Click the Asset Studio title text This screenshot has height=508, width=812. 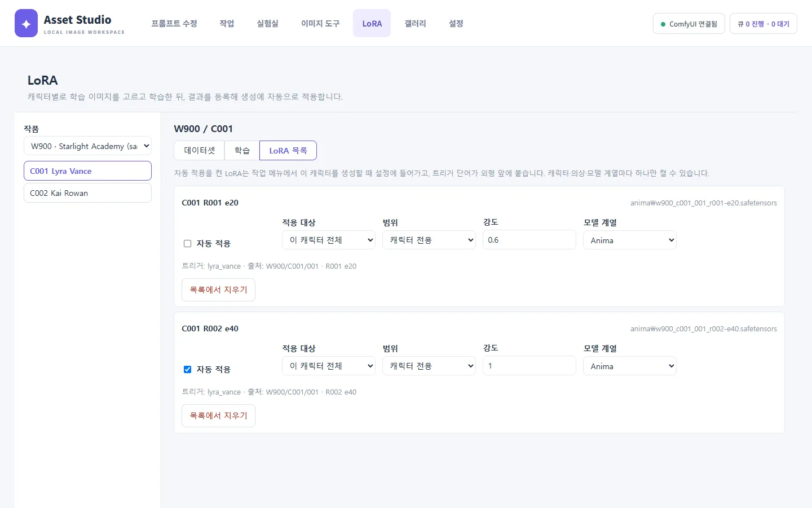77,20
